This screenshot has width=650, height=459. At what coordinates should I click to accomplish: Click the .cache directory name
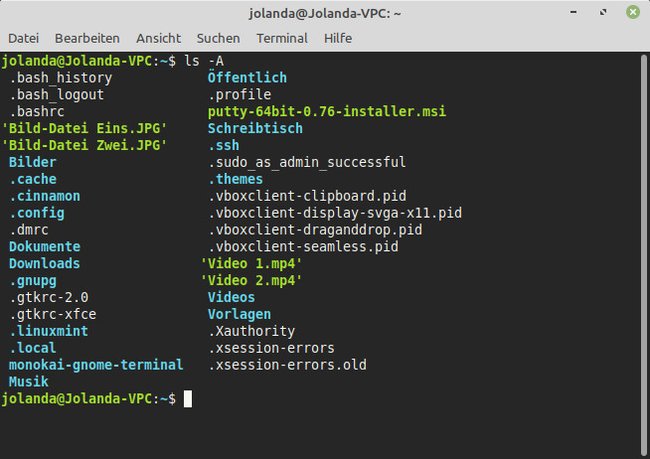coord(33,179)
